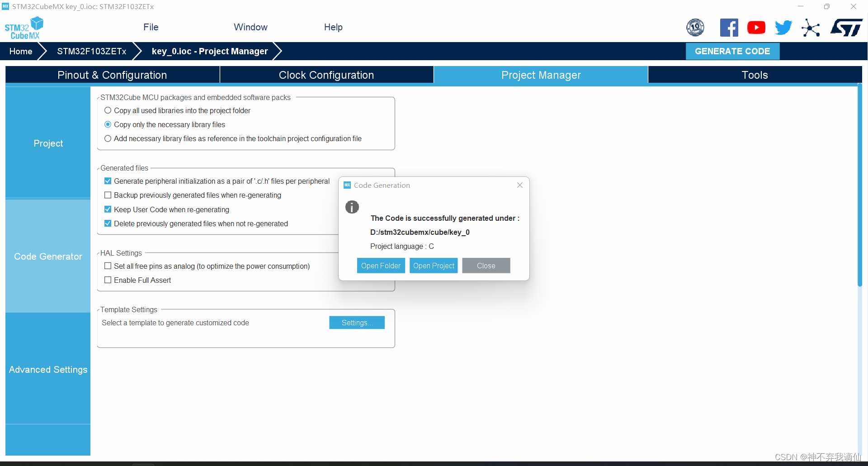The image size is (868, 466).
Task: Open the Advanced Settings side section
Action: pyautogui.click(x=48, y=369)
